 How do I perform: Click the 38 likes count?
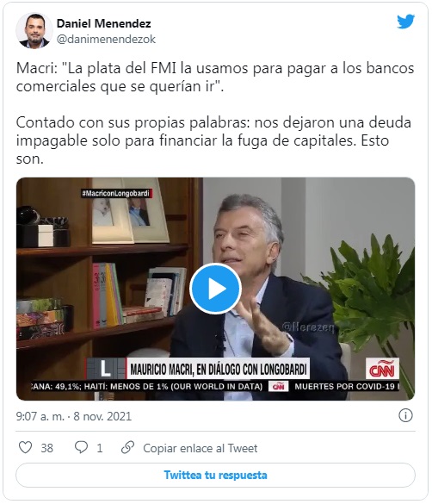[x=46, y=448]
